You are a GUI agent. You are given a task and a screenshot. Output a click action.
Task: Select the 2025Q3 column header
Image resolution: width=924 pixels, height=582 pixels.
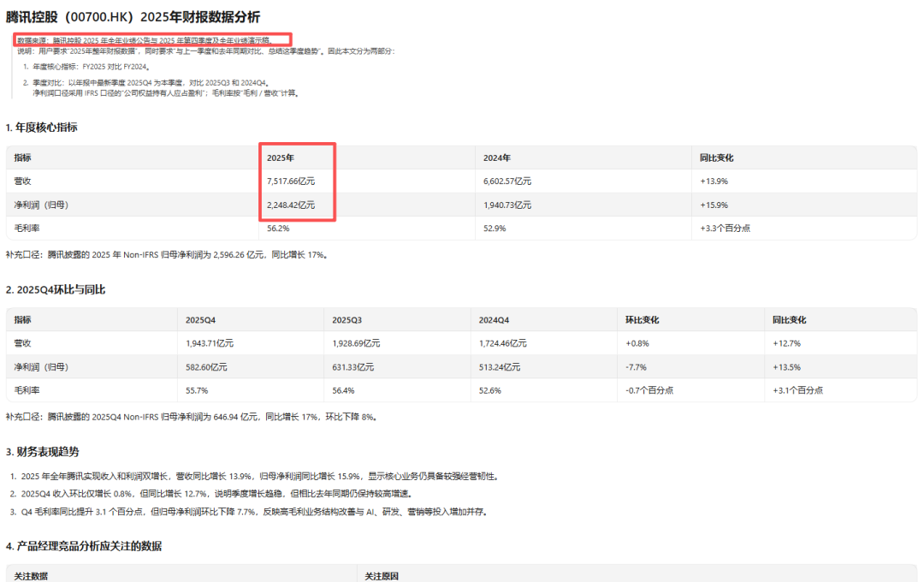click(x=347, y=319)
